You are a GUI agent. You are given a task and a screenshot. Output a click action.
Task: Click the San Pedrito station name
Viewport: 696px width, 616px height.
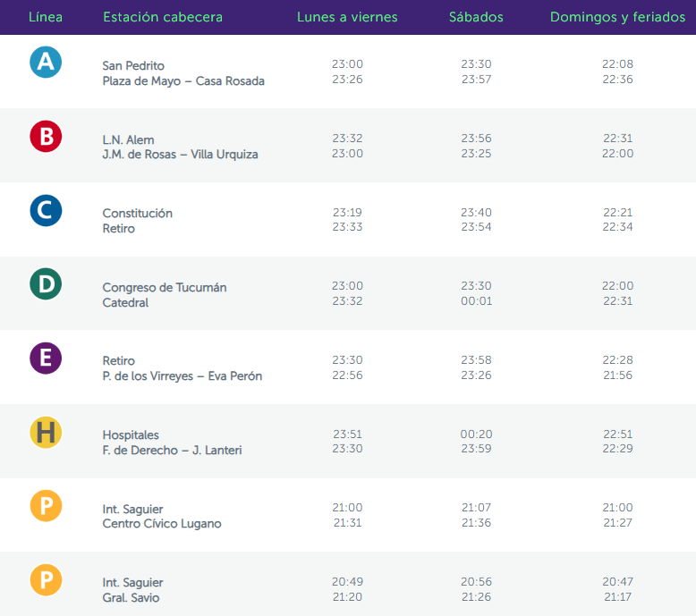133,65
